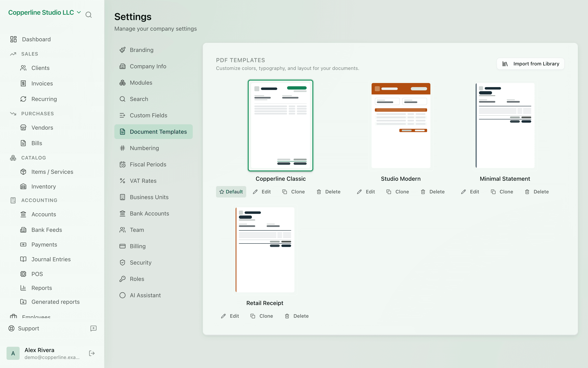This screenshot has height=368, width=588.
Task: Click the logout icon next to Alex Rivera
Action: tap(92, 353)
